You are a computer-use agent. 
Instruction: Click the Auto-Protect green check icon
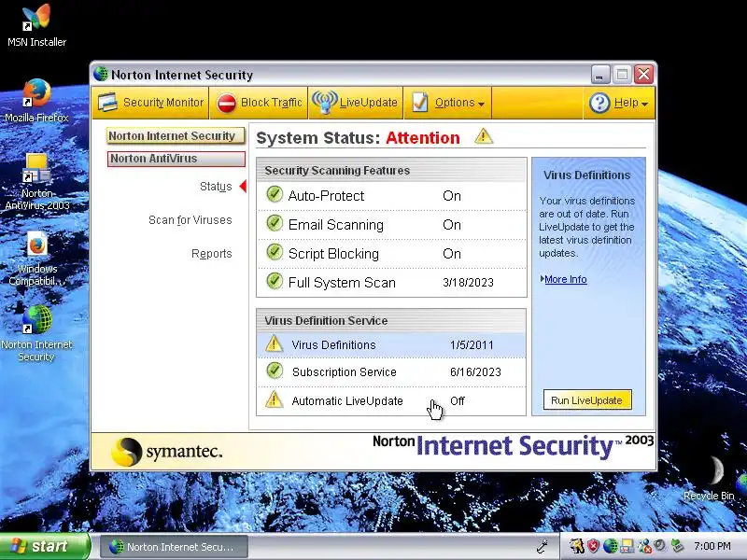coord(275,194)
